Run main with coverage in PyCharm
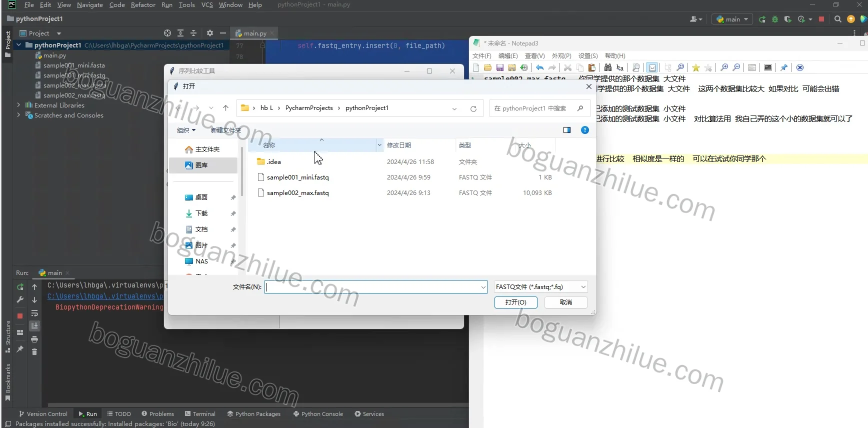 coord(787,19)
